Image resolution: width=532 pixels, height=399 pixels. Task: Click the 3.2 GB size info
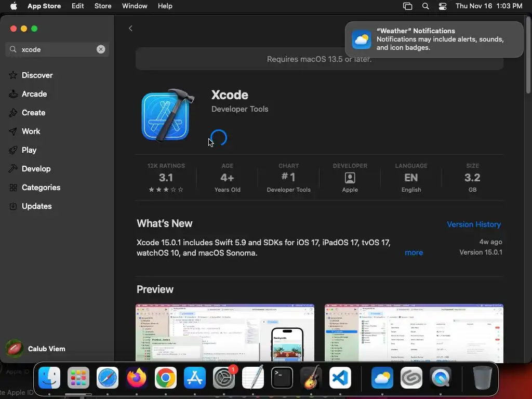click(472, 178)
